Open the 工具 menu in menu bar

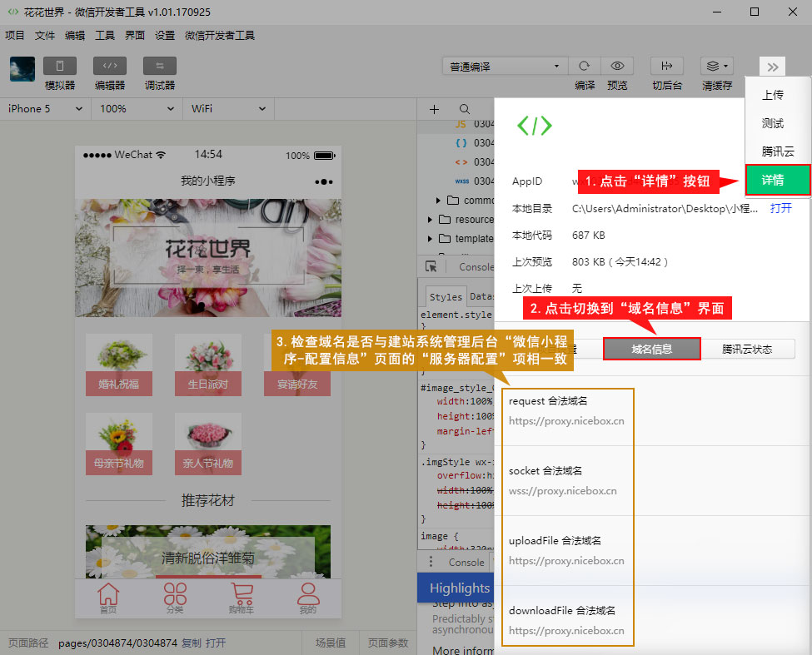coord(105,36)
